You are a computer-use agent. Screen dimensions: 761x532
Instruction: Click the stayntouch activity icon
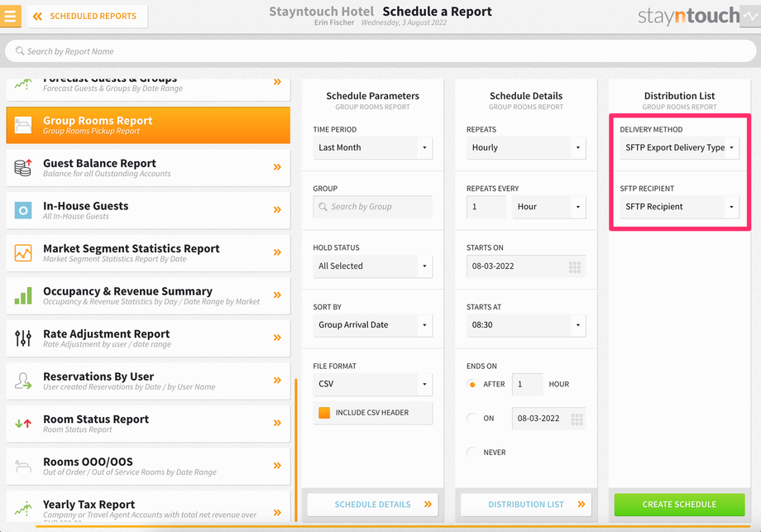[x=750, y=16]
